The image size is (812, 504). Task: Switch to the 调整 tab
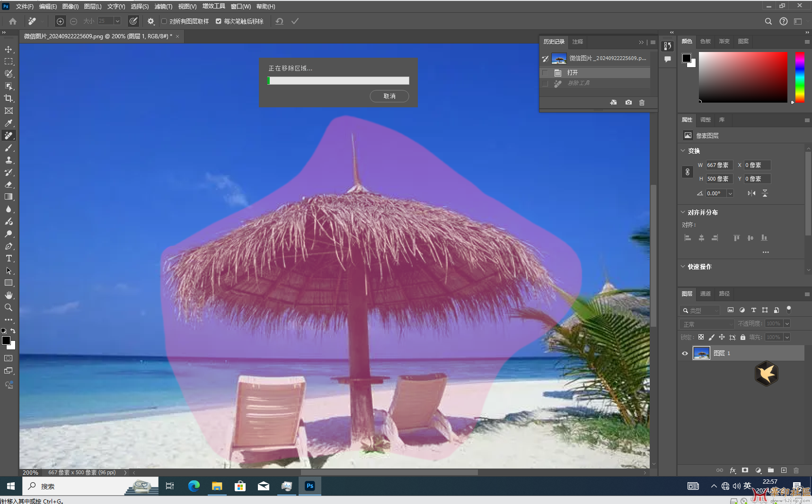[706, 120]
